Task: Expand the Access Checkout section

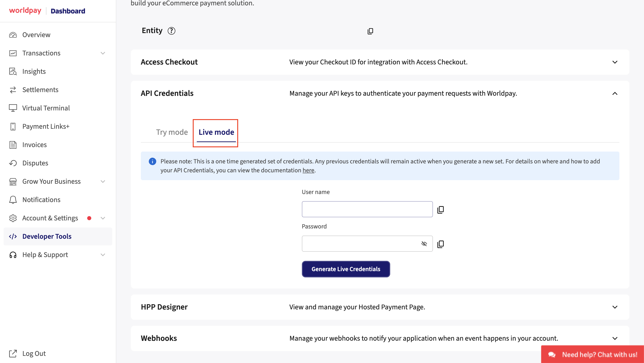Action: click(615, 62)
